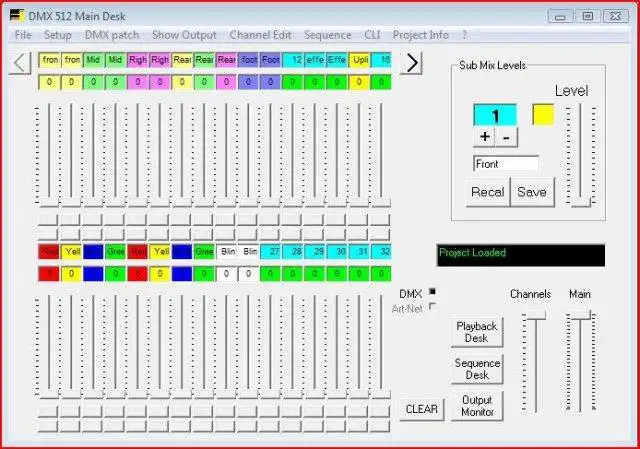Click the fader handle for channel 32
Screen dimensions: 640x449
pyautogui.click(x=381, y=394)
